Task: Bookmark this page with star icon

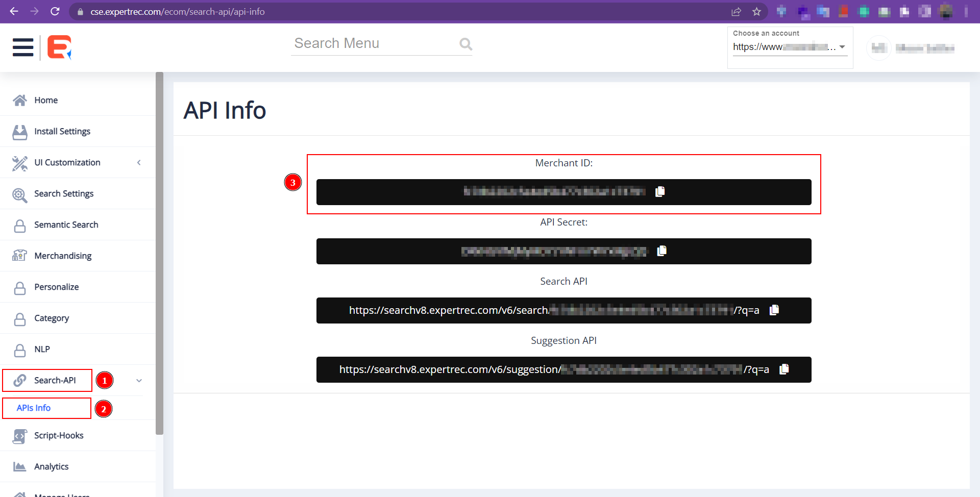Action: (756, 11)
